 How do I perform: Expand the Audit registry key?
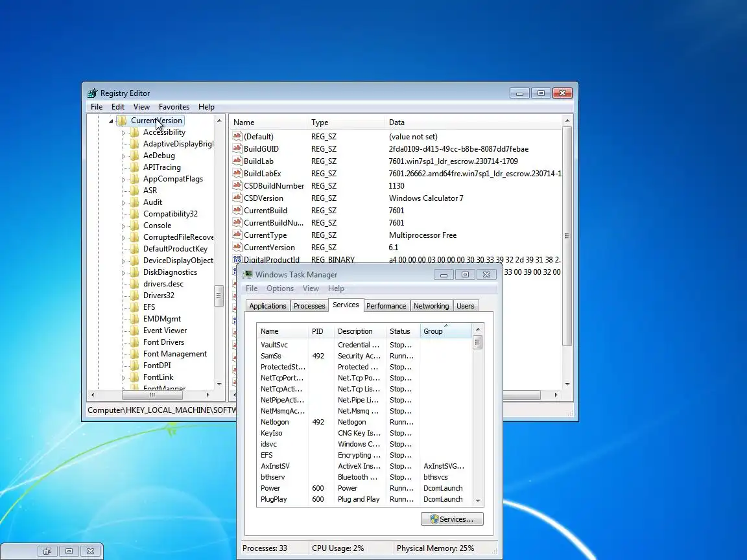pyautogui.click(x=123, y=203)
